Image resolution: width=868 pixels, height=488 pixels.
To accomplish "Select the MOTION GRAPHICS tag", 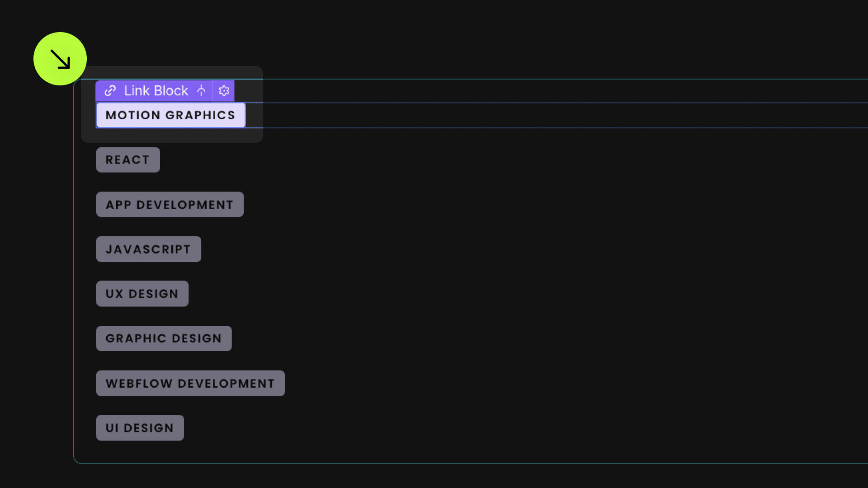I will point(171,115).
